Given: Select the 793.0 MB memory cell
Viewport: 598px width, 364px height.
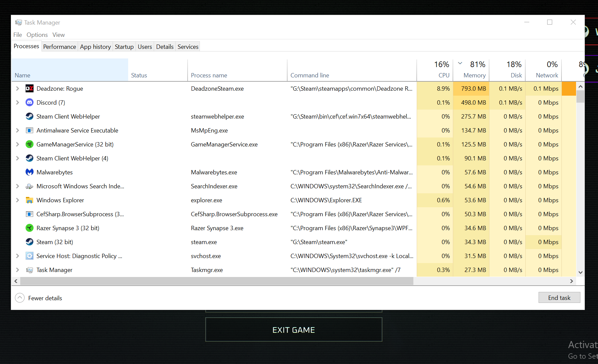Looking at the screenshot, I should coord(471,89).
